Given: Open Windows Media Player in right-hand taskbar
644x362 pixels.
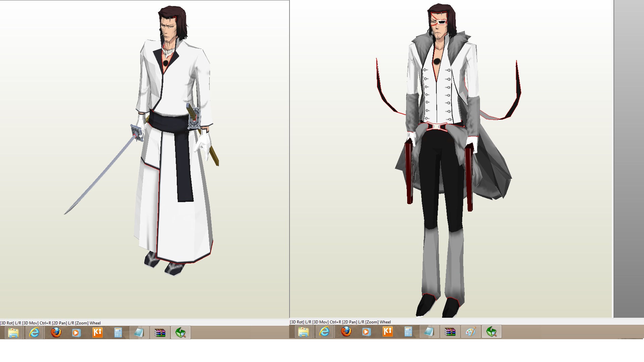Looking at the screenshot, I should click(x=366, y=332).
